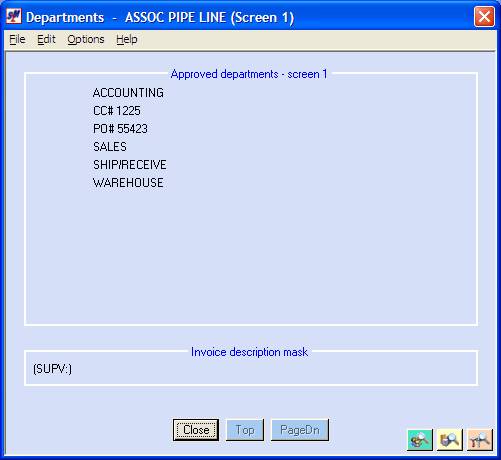Click the application logo in the title bar
501x460 pixels.
click(x=14, y=16)
